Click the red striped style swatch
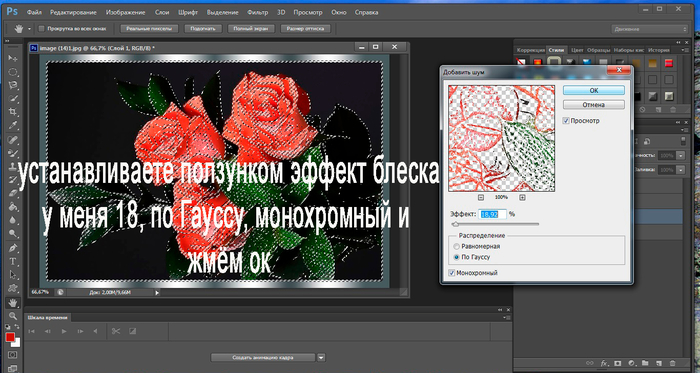The image size is (700, 373). click(668, 62)
